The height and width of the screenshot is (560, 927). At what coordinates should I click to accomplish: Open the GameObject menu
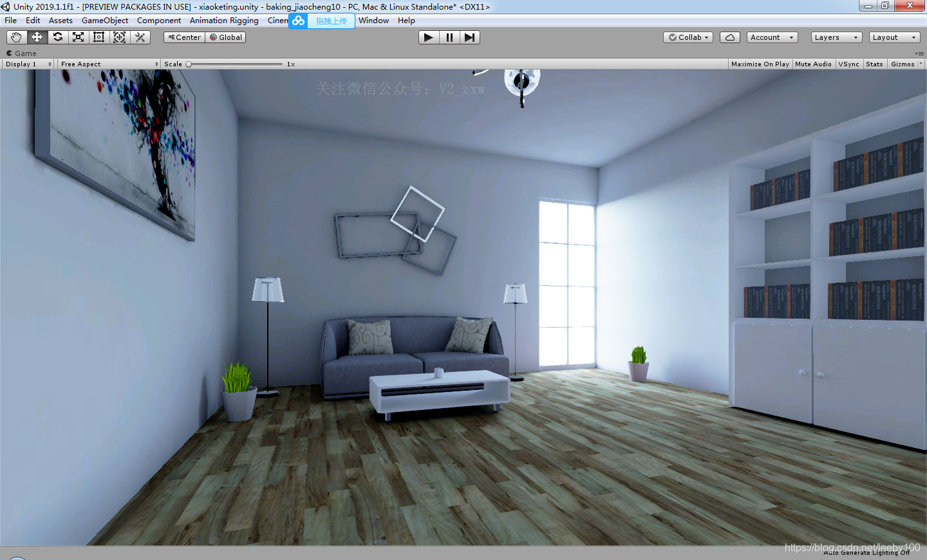click(105, 21)
